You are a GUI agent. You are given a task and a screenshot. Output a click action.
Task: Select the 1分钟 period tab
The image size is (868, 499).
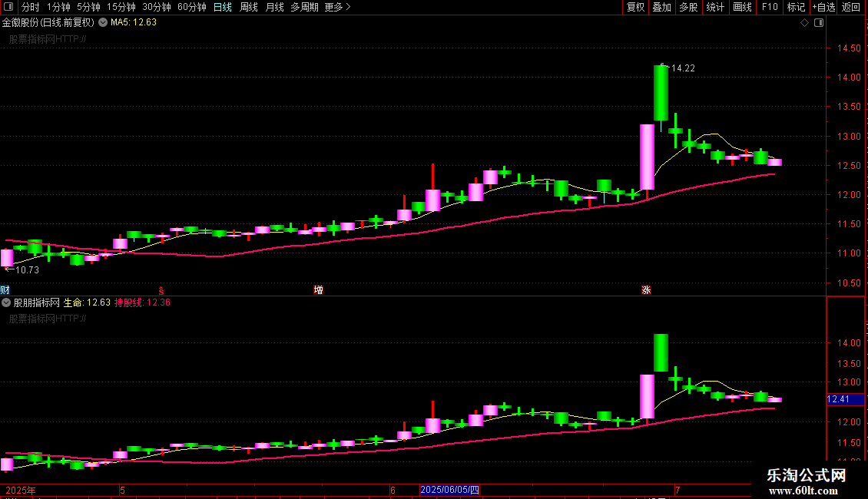click(58, 7)
